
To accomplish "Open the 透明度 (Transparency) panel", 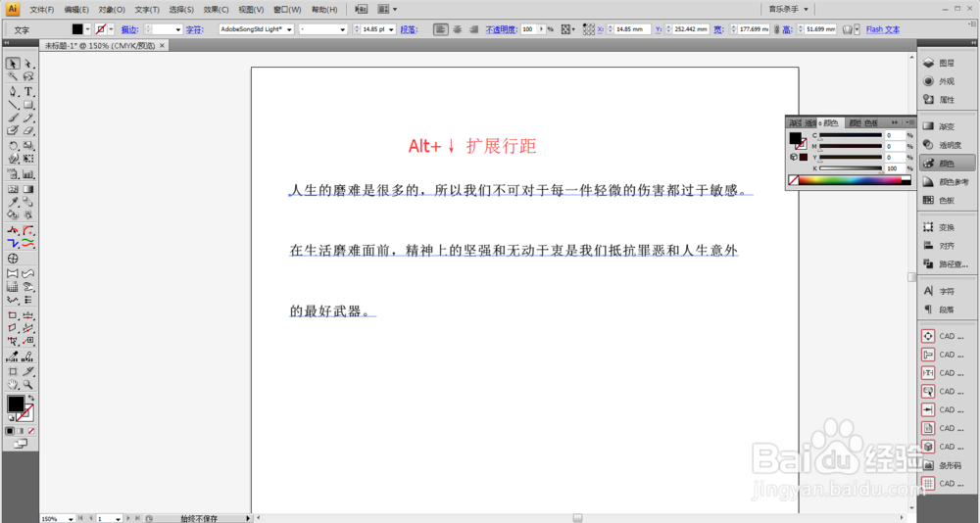I will tap(947, 145).
